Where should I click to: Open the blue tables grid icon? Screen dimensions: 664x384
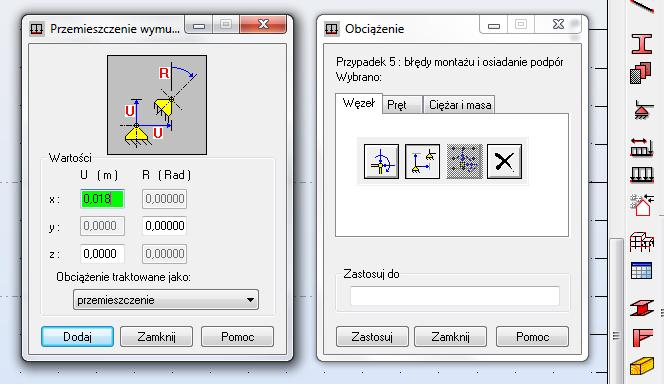click(642, 271)
